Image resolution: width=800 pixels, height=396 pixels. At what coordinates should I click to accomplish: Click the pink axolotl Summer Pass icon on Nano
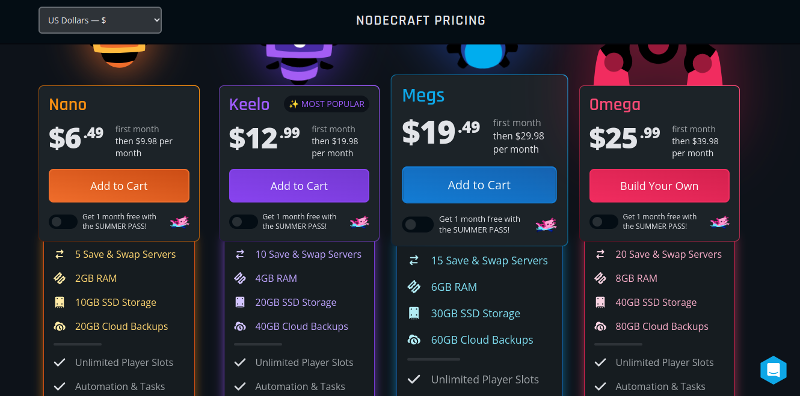coord(180,221)
